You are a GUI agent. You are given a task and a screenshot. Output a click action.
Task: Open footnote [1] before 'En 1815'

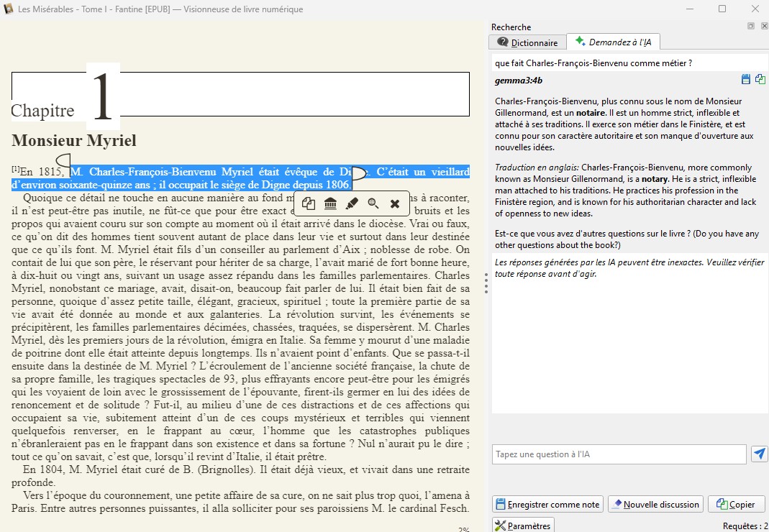(x=15, y=169)
